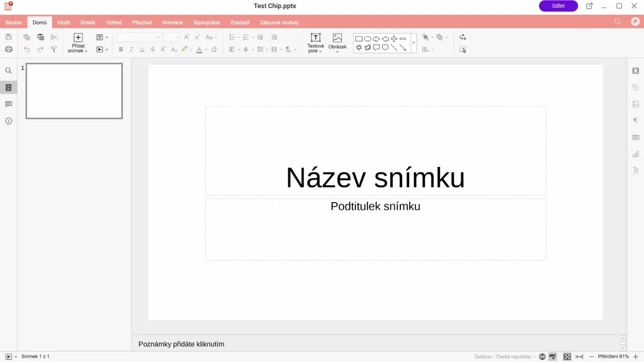Click the cut scissors icon
Viewport: 644px width, 362px height.
(54, 37)
